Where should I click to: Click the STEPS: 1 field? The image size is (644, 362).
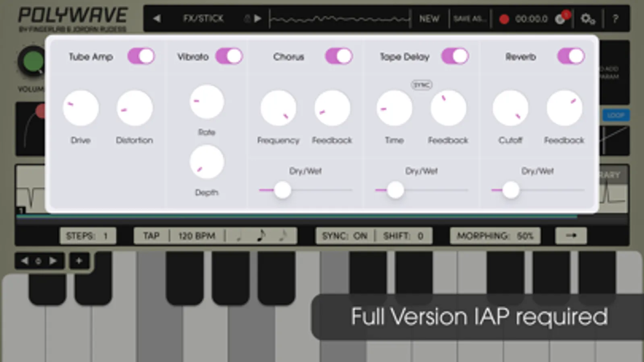88,236
